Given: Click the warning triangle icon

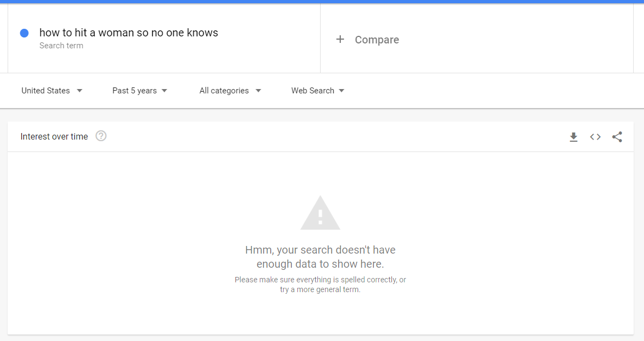Looking at the screenshot, I should click(320, 213).
